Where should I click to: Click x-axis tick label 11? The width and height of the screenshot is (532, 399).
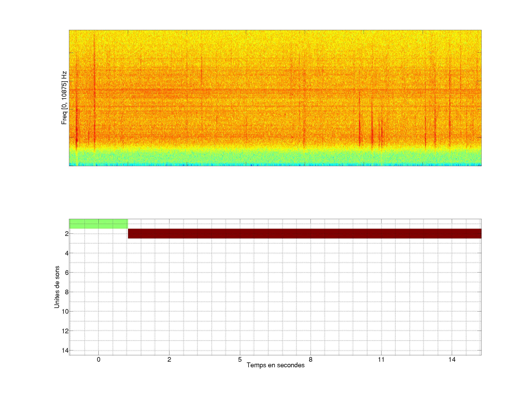381,359
